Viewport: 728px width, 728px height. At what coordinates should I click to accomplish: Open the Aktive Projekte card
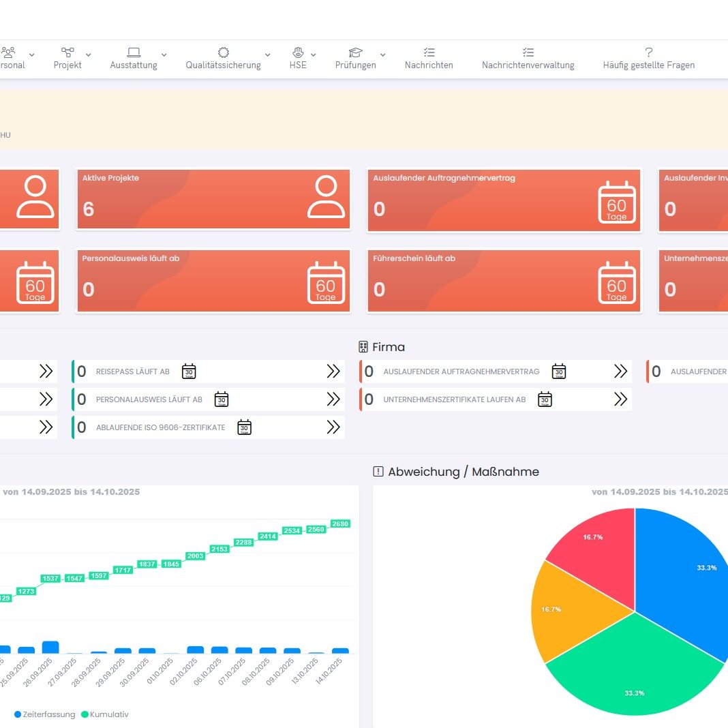[213, 199]
